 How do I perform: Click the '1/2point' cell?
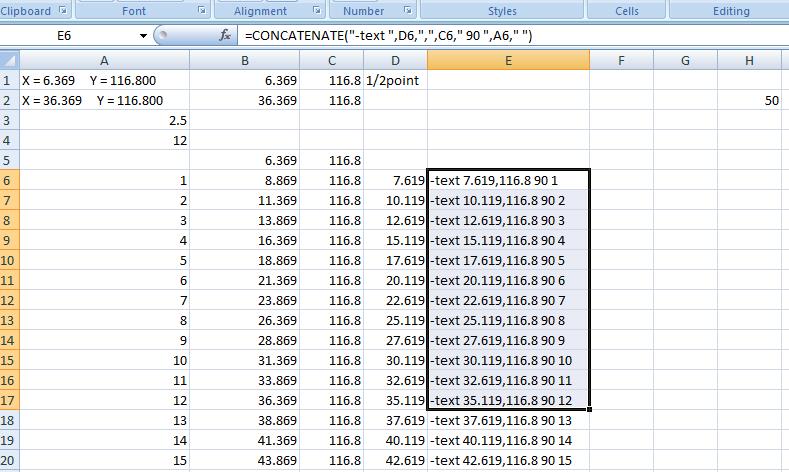click(396, 80)
